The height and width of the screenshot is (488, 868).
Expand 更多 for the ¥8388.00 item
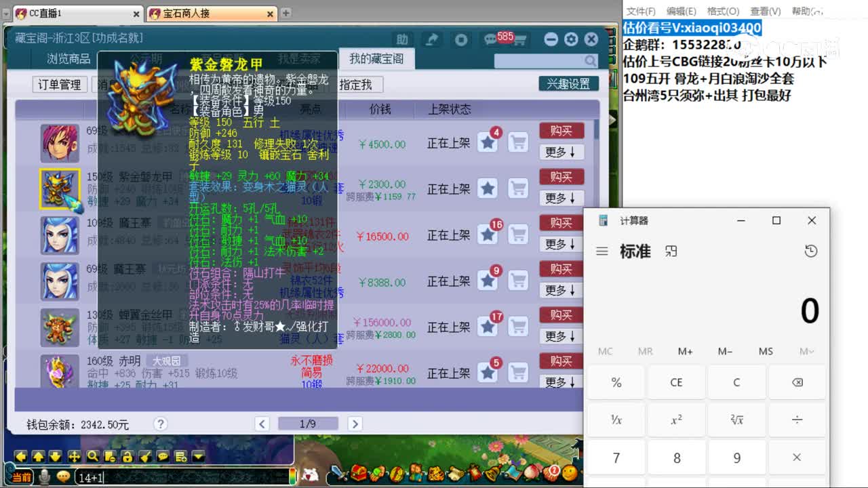click(x=561, y=291)
